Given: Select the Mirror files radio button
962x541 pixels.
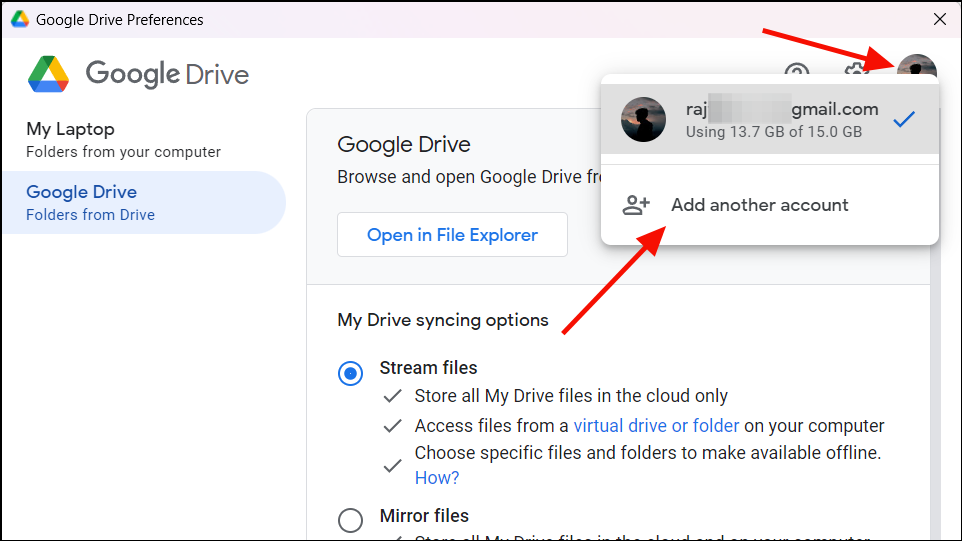Looking at the screenshot, I should [x=350, y=520].
